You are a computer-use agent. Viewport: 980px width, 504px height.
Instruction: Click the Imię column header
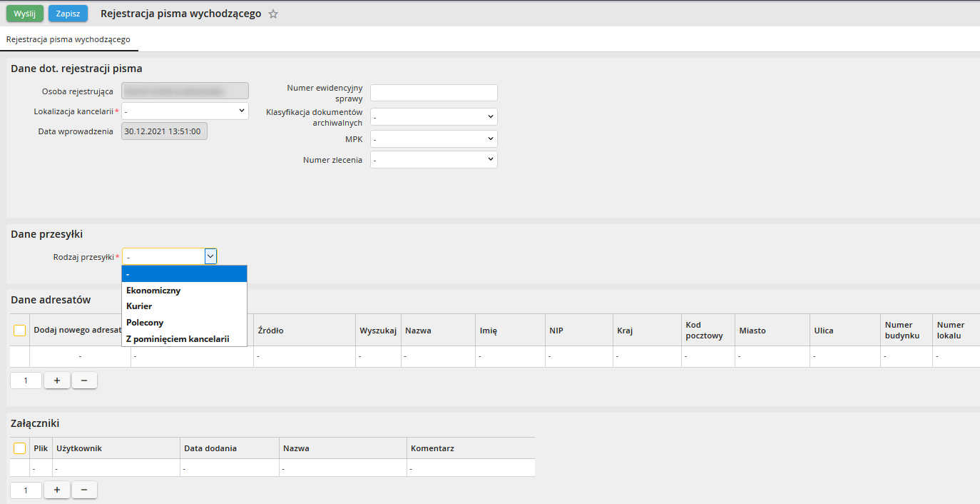pyautogui.click(x=510, y=331)
